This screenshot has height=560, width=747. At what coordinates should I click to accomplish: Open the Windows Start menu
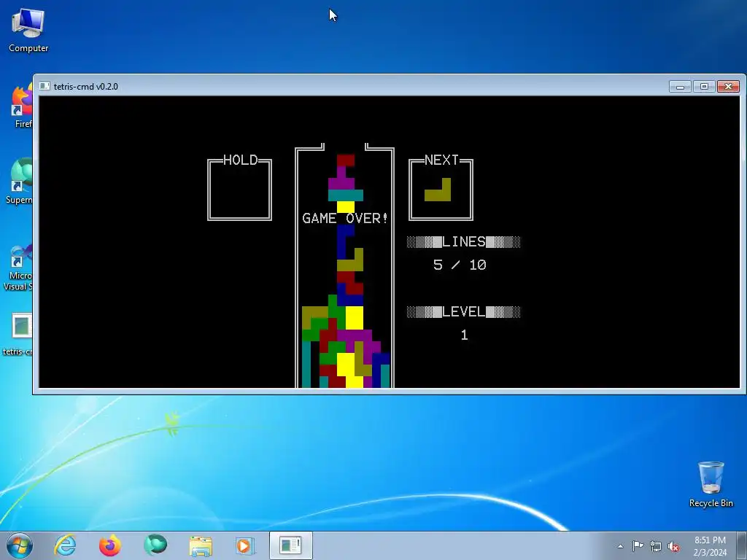(20, 545)
